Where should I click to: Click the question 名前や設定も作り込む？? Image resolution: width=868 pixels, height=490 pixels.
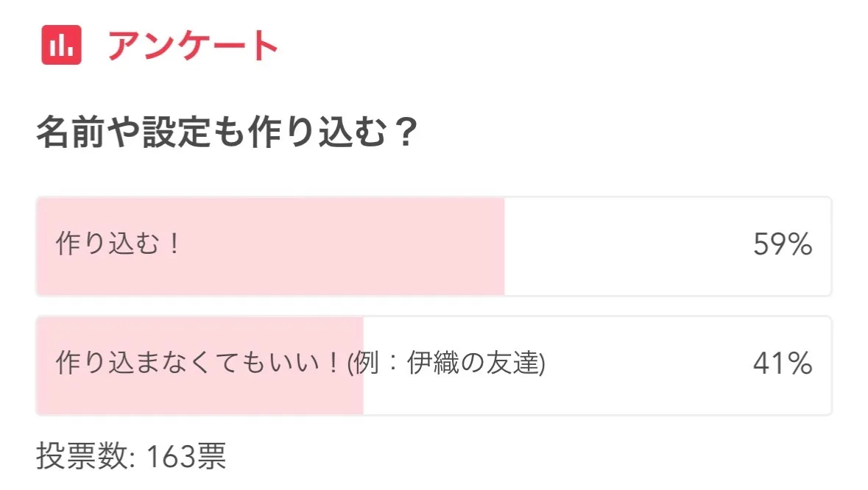(227, 134)
